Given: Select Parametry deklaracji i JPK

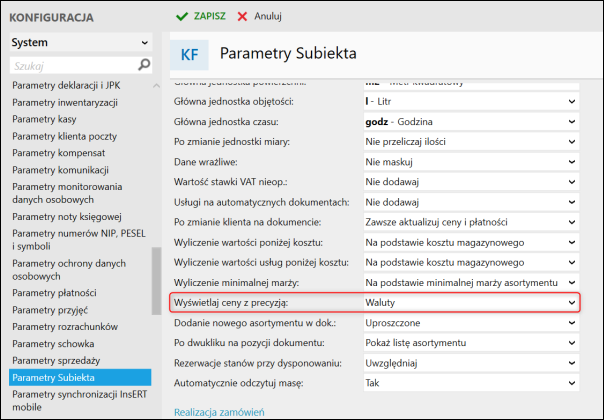Looking at the screenshot, I should tap(66, 86).
